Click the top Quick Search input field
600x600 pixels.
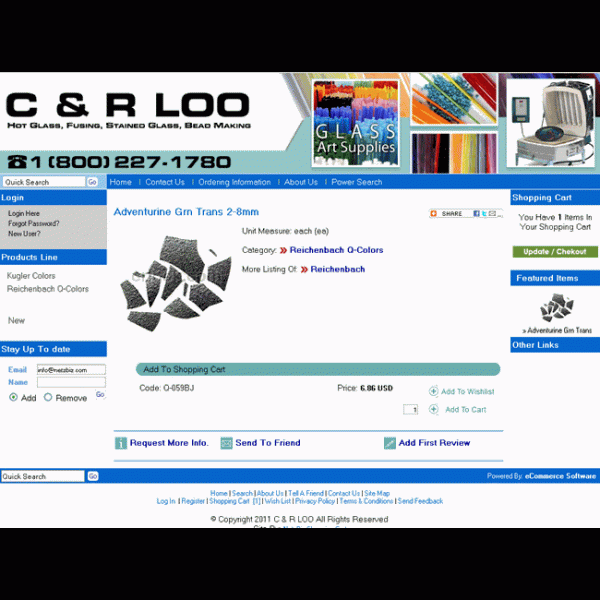tap(44, 182)
